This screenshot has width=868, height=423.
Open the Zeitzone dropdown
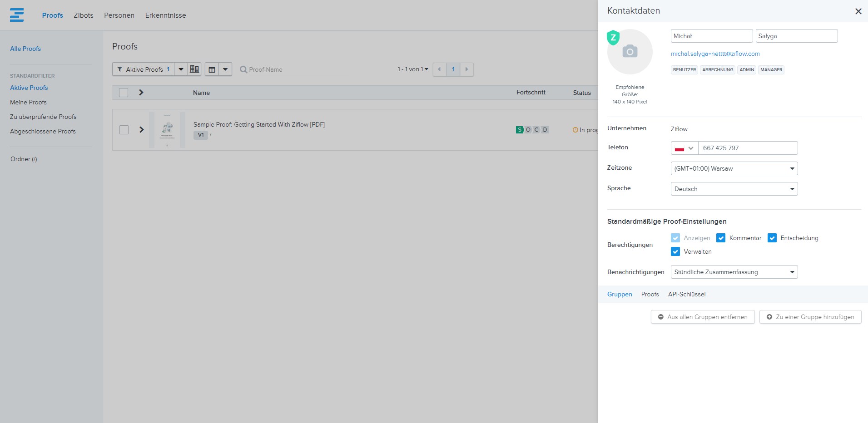(x=734, y=168)
